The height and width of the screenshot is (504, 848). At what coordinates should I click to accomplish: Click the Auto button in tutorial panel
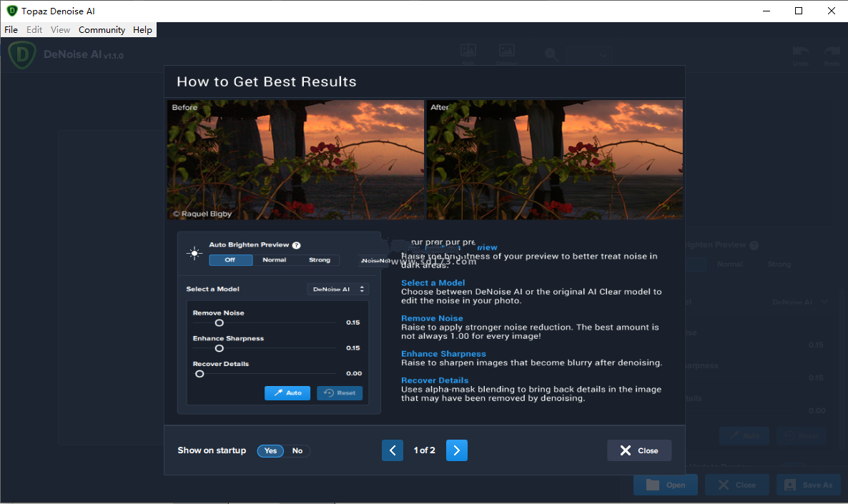pyautogui.click(x=287, y=393)
